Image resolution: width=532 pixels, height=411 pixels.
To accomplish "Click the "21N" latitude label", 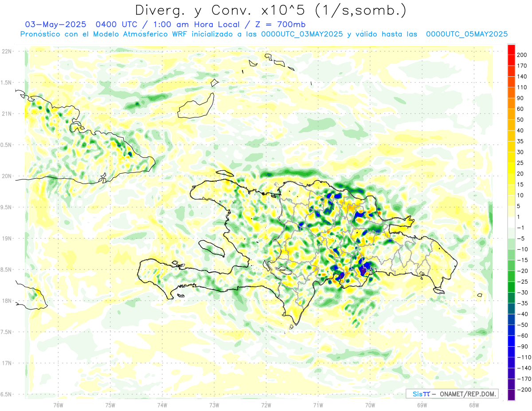I will pyautogui.click(x=7, y=114).
